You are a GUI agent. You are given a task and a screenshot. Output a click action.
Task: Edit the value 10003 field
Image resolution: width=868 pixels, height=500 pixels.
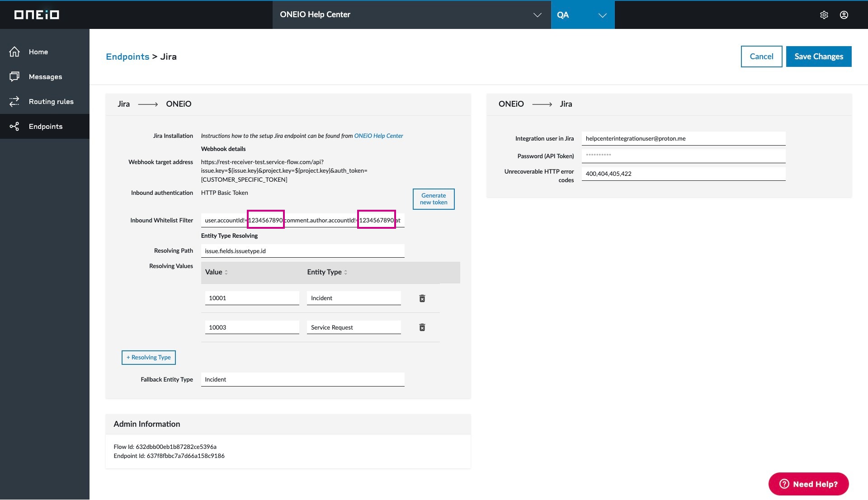pyautogui.click(x=252, y=327)
